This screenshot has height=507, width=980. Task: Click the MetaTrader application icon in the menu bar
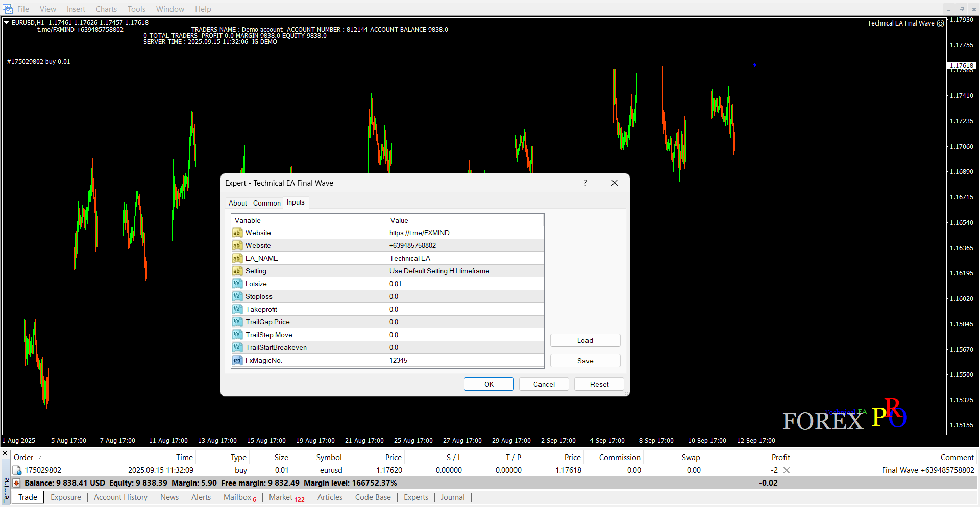(8, 9)
